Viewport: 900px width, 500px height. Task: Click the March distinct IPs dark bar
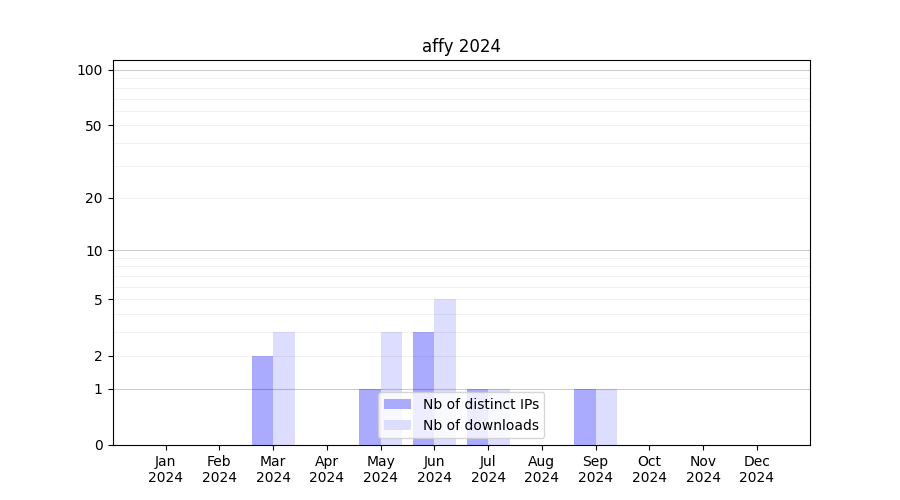(262, 400)
